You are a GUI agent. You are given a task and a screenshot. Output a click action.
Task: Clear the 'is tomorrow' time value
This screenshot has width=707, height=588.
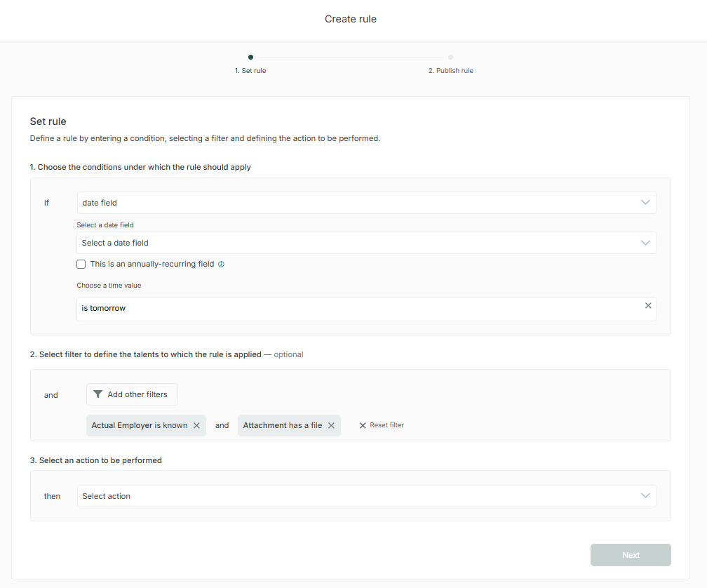pyautogui.click(x=648, y=306)
